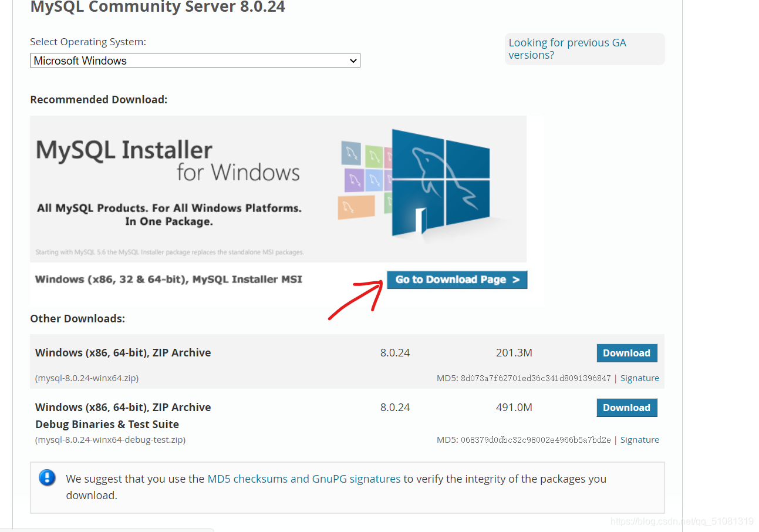Click Looking for previous GA versions link
This screenshot has width=759, height=532.
point(567,49)
